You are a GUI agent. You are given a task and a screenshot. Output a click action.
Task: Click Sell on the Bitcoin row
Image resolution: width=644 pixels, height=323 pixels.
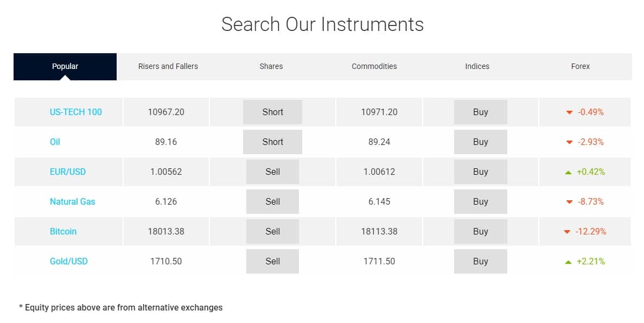coord(272,231)
